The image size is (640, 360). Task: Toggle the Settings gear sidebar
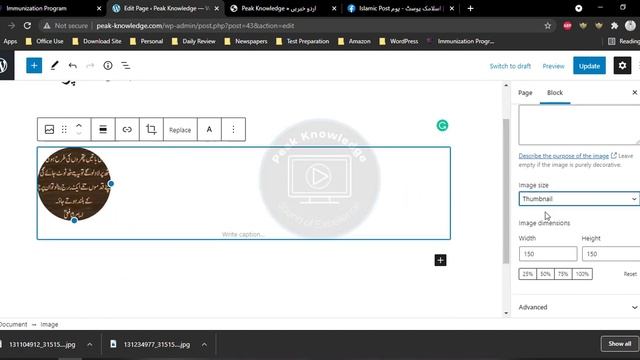click(622, 65)
